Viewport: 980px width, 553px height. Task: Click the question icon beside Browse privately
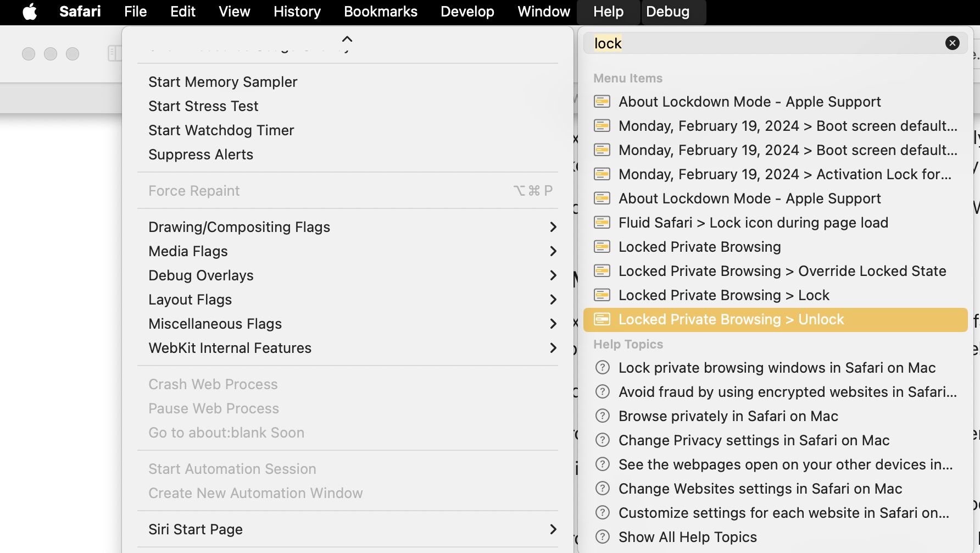point(603,416)
